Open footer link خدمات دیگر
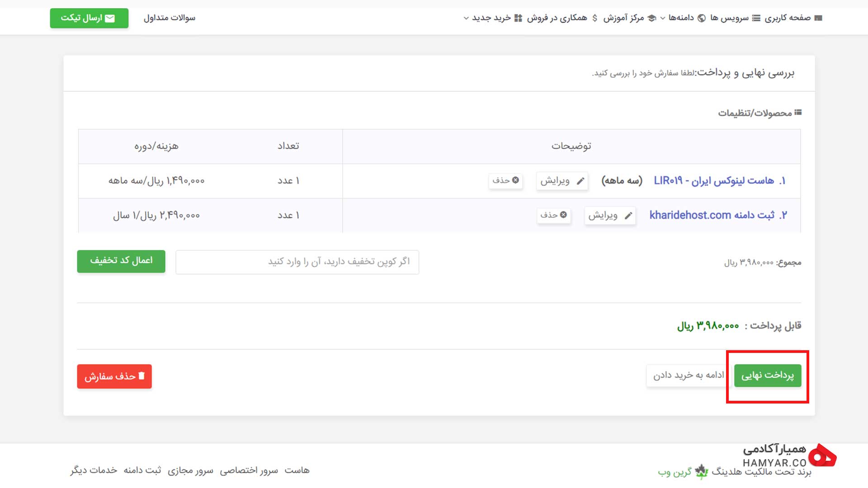The width and height of the screenshot is (868, 488). 94,470
